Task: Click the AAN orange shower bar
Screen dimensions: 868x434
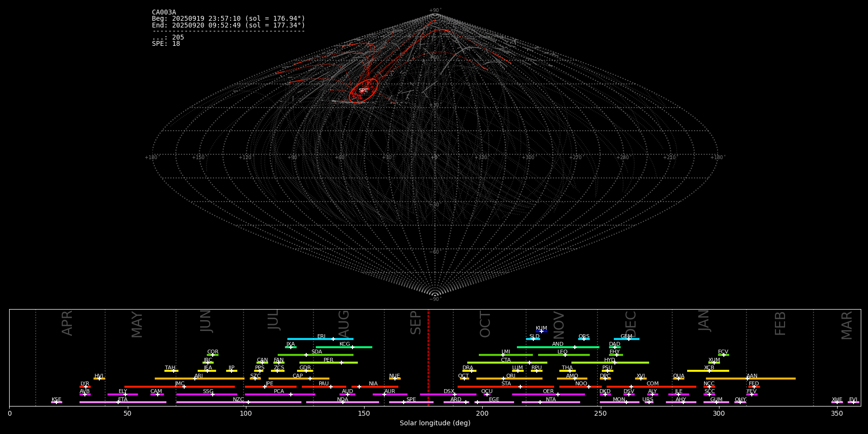Action: click(x=751, y=379)
